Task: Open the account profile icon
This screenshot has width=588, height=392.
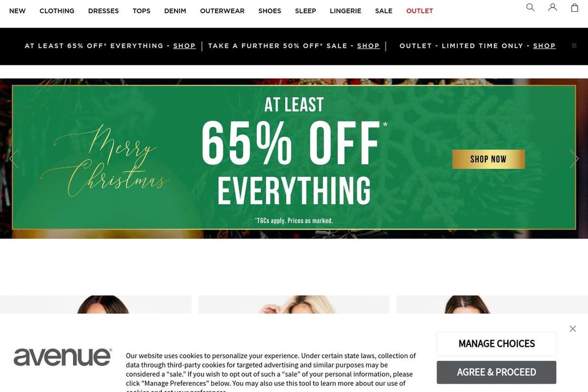Action: [x=552, y=7]
